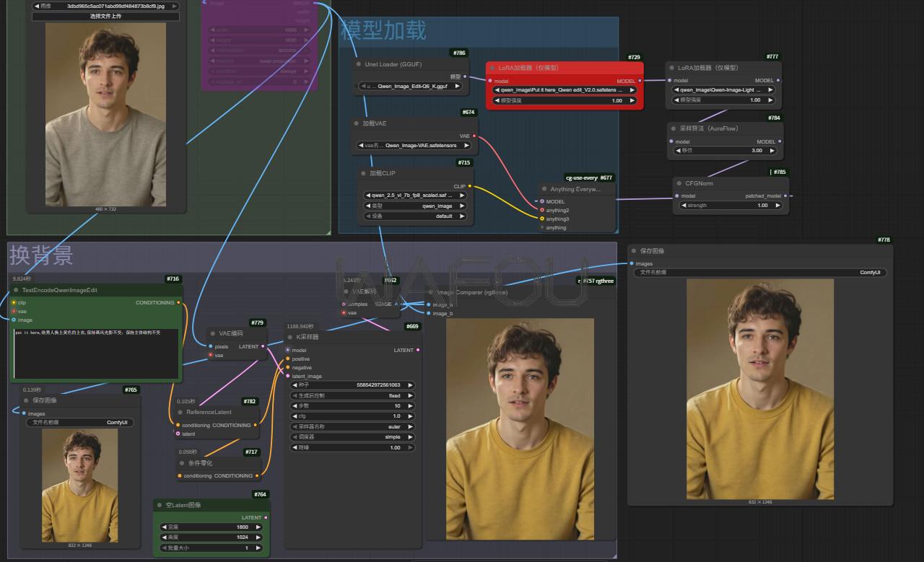Increase the 步数 steps value with right arrow

pos(411,406)
